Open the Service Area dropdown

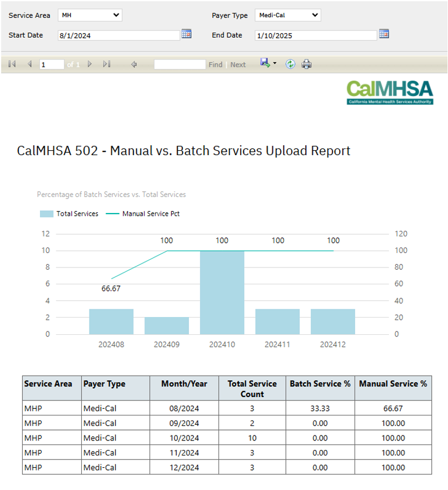(x=90, y=15)
